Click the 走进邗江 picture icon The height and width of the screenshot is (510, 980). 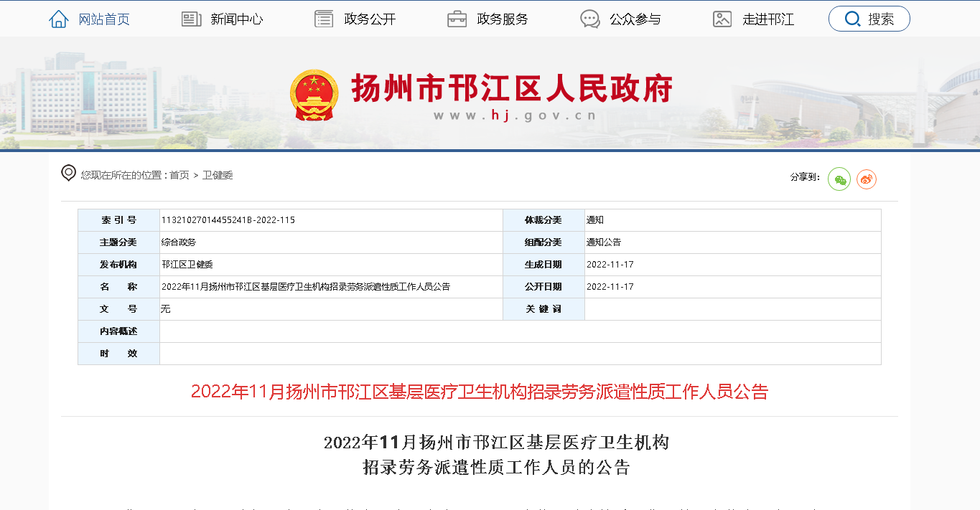coord(722,19)
